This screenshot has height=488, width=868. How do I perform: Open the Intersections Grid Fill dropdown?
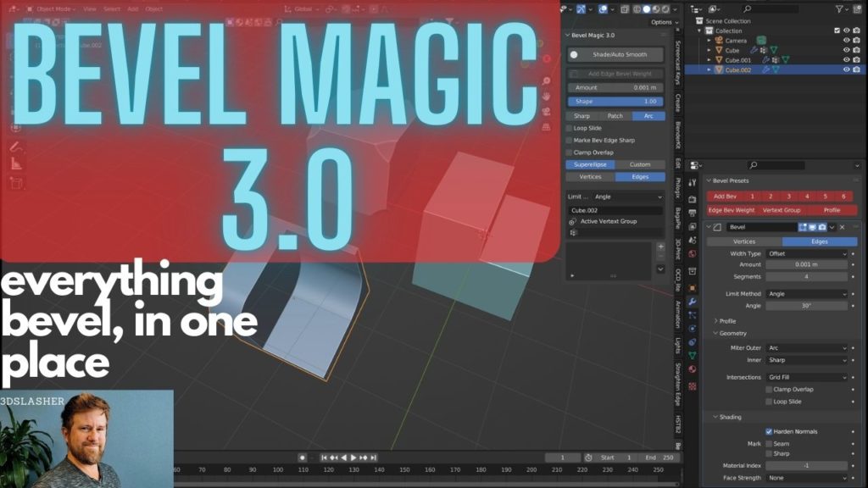[806, 377]
